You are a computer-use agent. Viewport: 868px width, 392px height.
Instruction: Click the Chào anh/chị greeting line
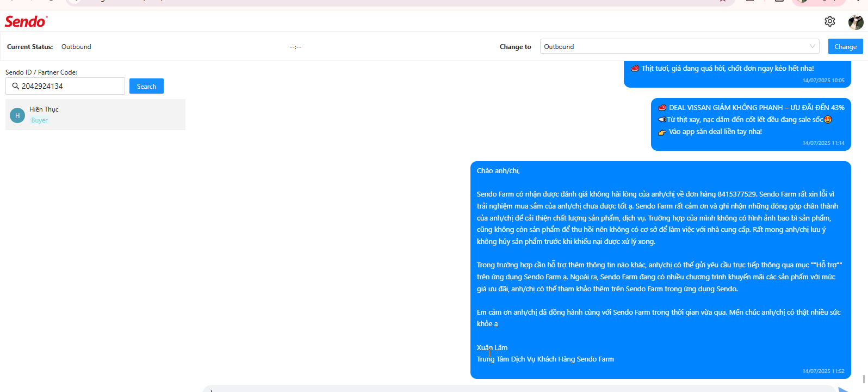pyautogui.click(x=498, y=171)
